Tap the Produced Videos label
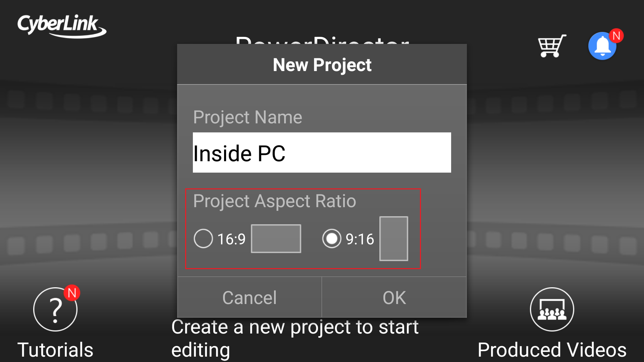The height and width of the screenshot is (362, 644). tap(552, 350)
